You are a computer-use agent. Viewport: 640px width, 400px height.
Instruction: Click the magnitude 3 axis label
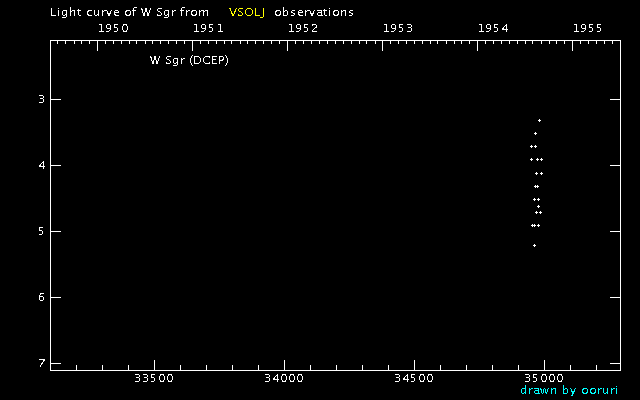tap(41, 99)
